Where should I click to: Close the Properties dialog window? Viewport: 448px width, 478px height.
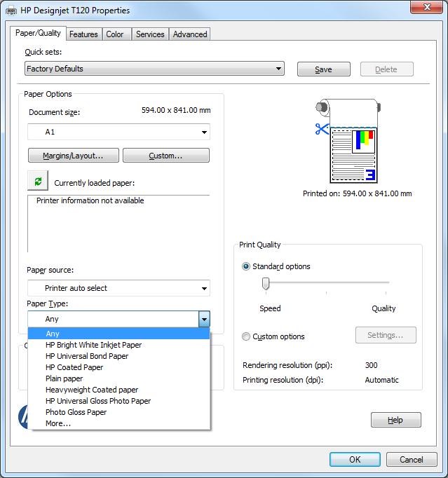pyautogui.click(x=427, y=7)
